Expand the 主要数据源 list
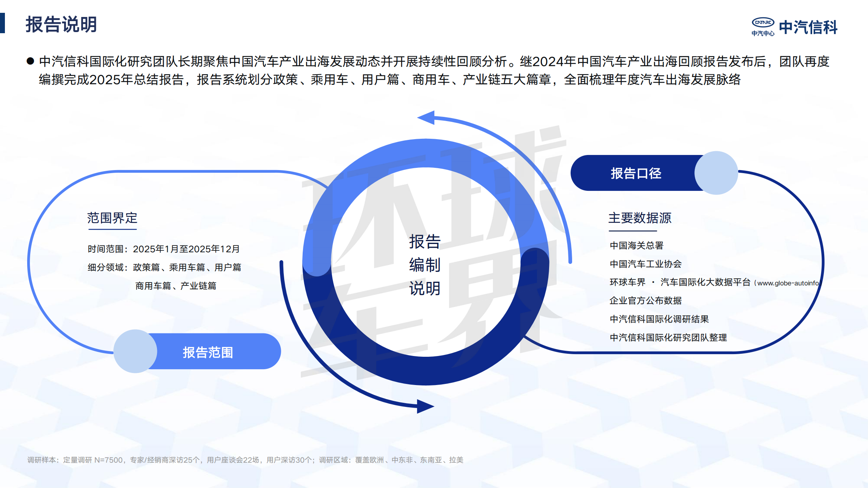This screenshot has height=488, width=868. pos(640,218)
